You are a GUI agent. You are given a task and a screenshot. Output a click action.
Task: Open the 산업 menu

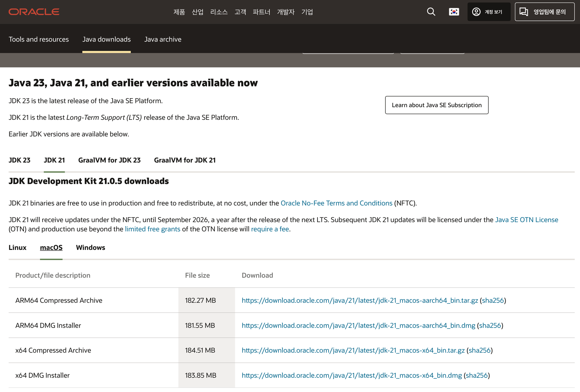tap(197, 12)
